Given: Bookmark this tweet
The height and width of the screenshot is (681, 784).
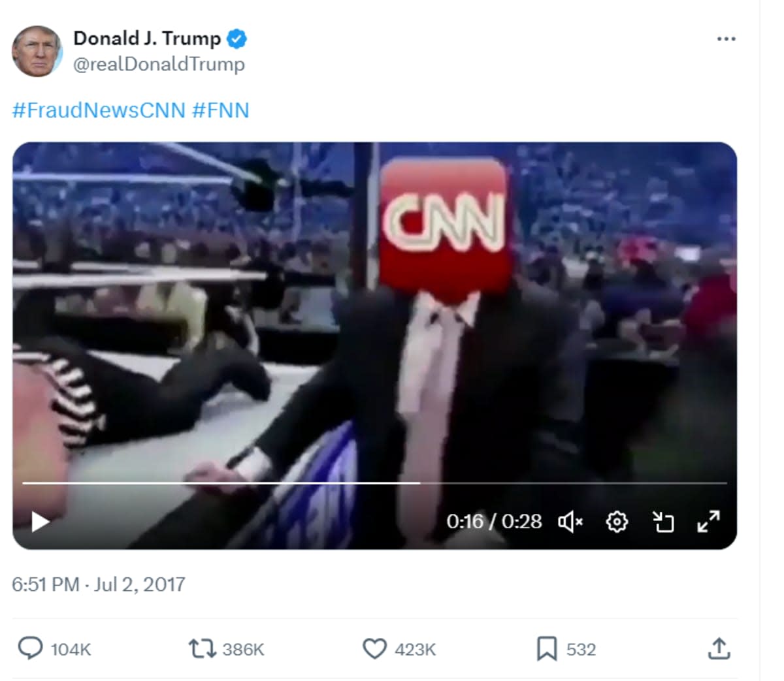Looking at the screenshot, I should pos(546,649).
